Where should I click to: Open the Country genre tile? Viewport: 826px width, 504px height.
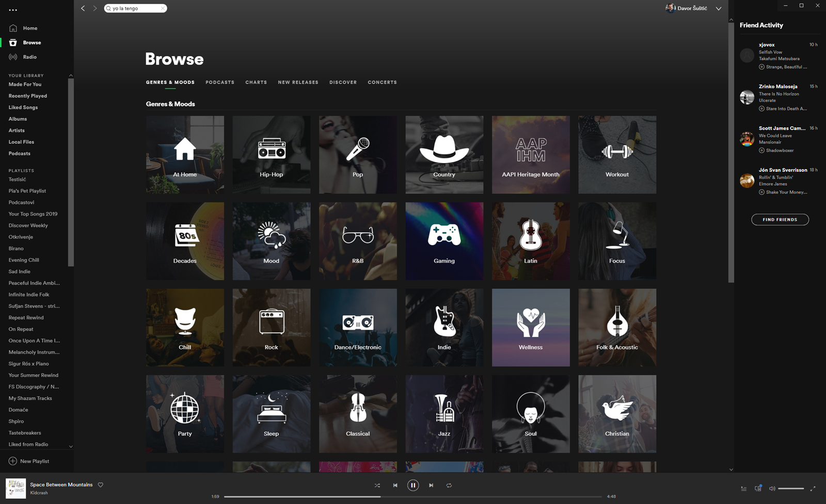(x=444, y=155)
